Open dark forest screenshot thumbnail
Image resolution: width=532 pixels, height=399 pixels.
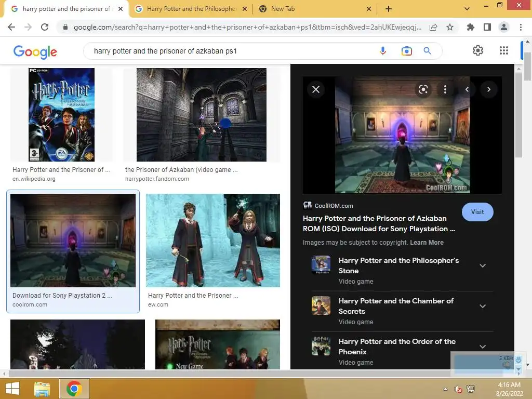pyautogui.click(x=78, y=344)
